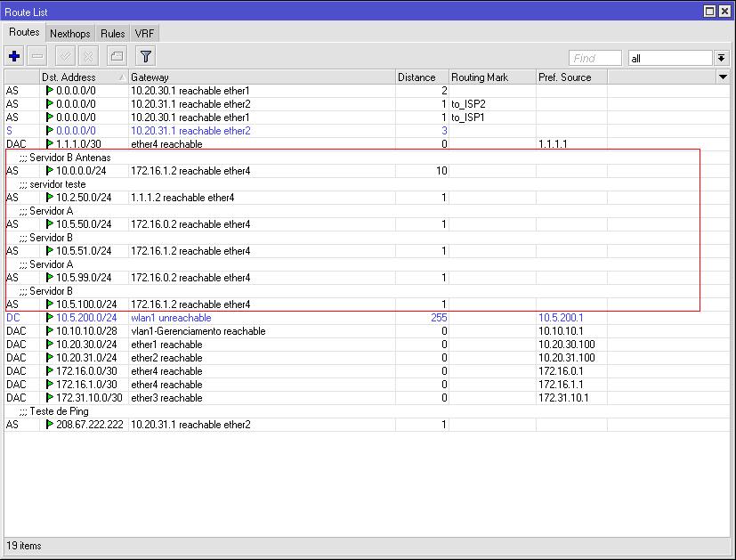This screenshot has width=736, height=560.
Task: Maximize the Route List window
Action: tap(709, 12)
